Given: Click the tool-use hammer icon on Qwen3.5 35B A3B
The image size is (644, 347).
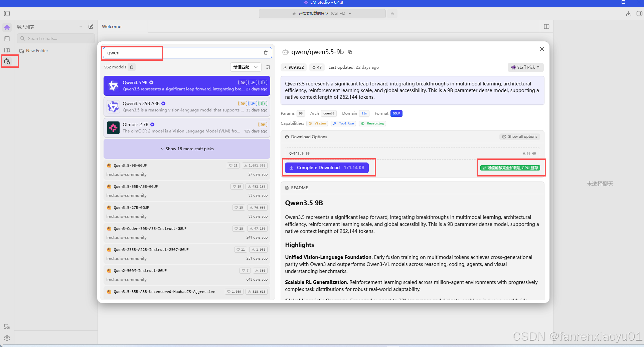Looking at the screenshot, I should 253,103.
